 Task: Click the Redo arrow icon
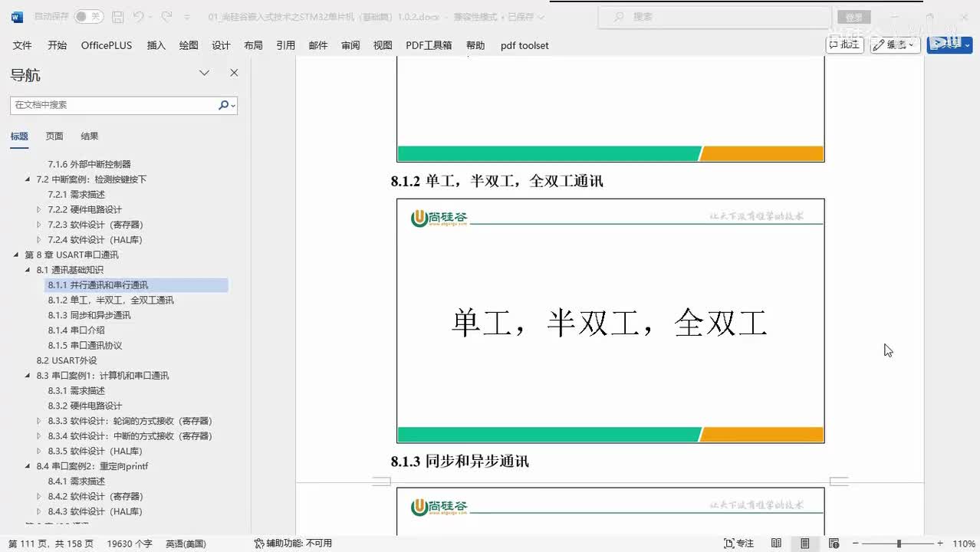[x=166, y=16]
